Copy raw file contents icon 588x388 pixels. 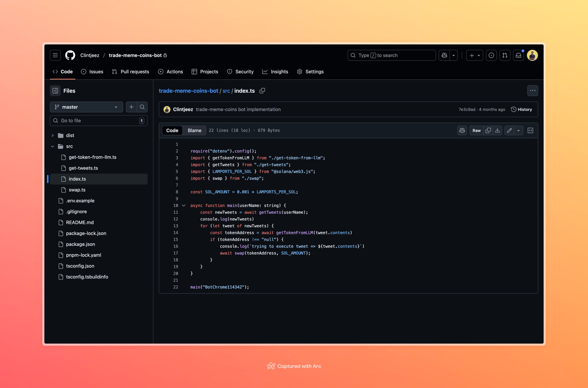point(488,130)
